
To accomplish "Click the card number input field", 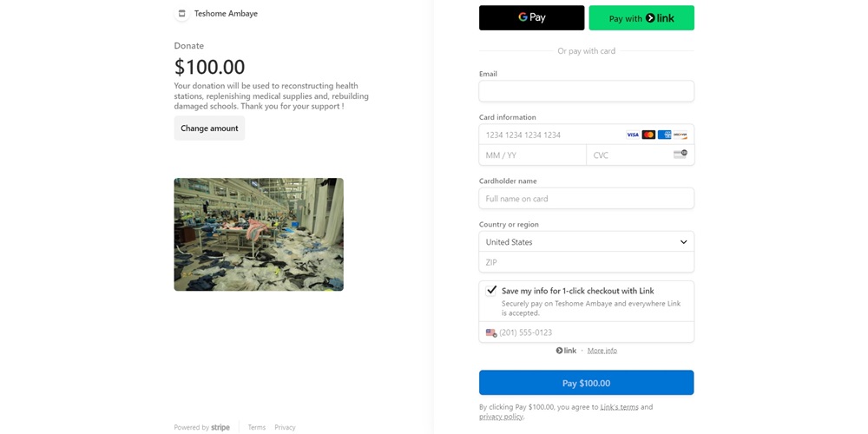I will pyautogui.click(x=551, y=135).
